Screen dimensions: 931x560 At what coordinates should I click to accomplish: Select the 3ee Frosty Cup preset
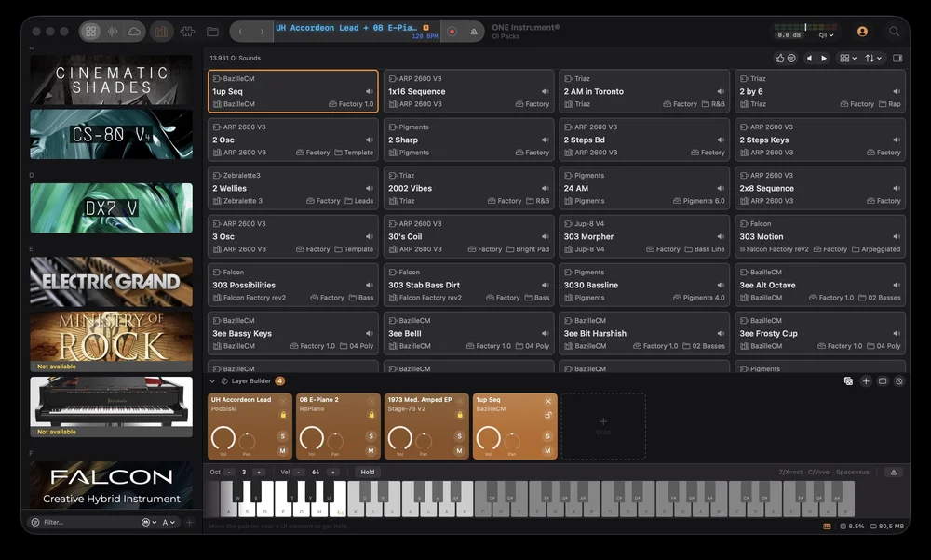tap(820, 333)
